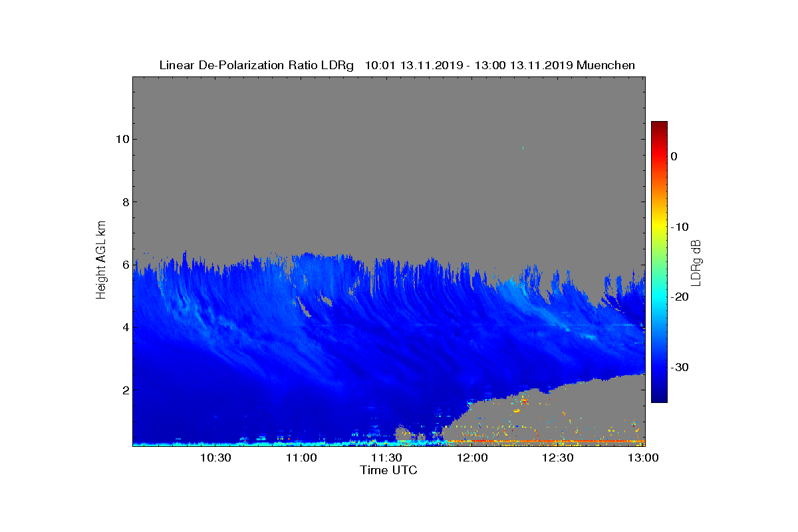This screenshot has width=798, height=532.
Task: Click the 'Height AGL km' axis label
Action: (101, 261)
